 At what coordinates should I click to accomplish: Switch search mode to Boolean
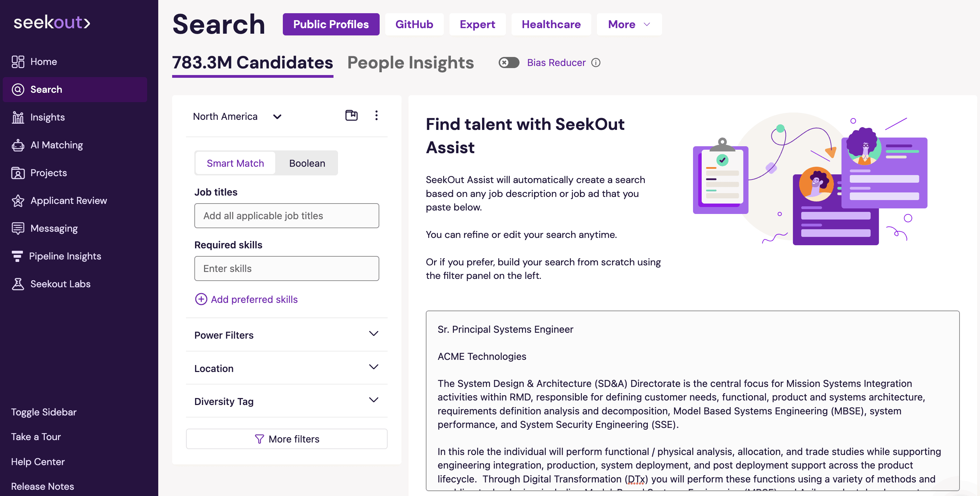pyautogui.click(x=307, y=163)
